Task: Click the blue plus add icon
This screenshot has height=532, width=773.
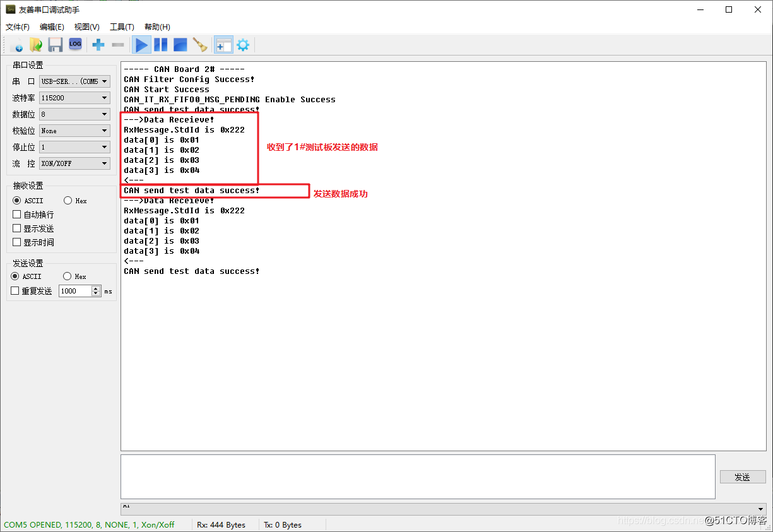Action: tap(98, 45)
